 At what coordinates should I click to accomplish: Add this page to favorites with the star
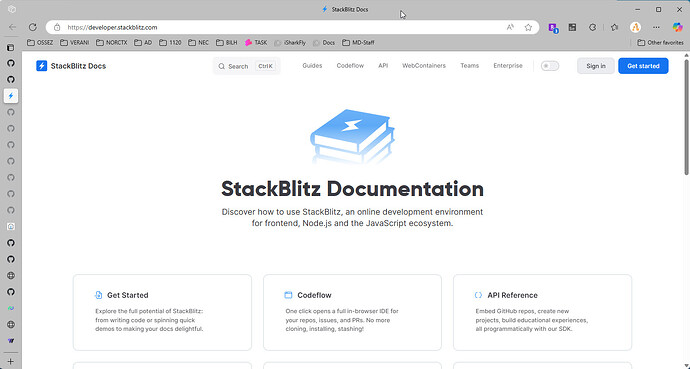pyautogui.click(x=528, y=27)
